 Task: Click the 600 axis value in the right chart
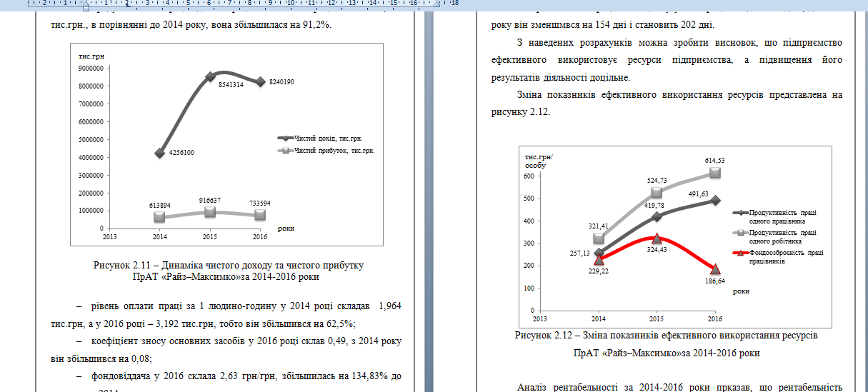pyautogui.click(x=529, y=176)
